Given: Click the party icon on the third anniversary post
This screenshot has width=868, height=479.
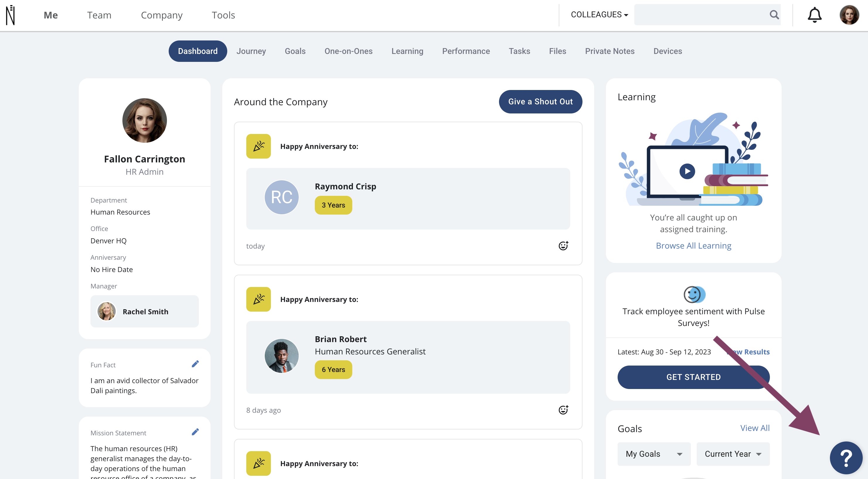Looking at the screenshot, I should pyautogui.click(x=259, y=463).
